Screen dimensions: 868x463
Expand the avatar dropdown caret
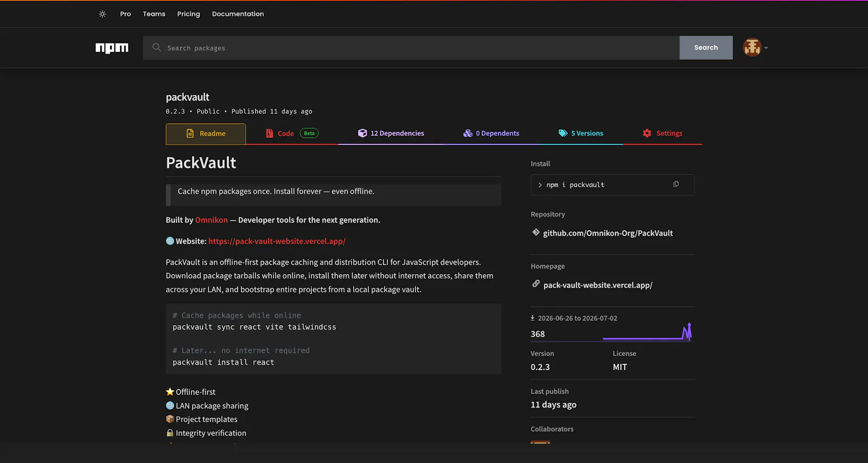(766, 48)
